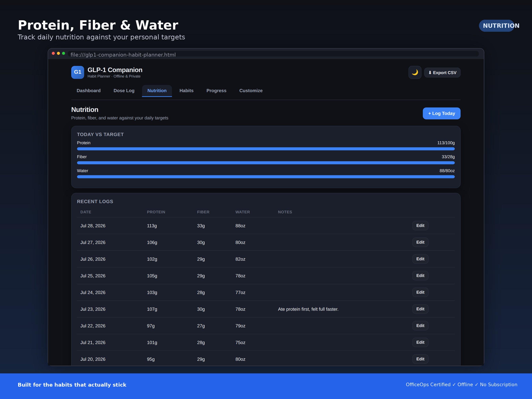Edit the Jul 28, 2026 log

pyautogui.click(x=420, y=226)
